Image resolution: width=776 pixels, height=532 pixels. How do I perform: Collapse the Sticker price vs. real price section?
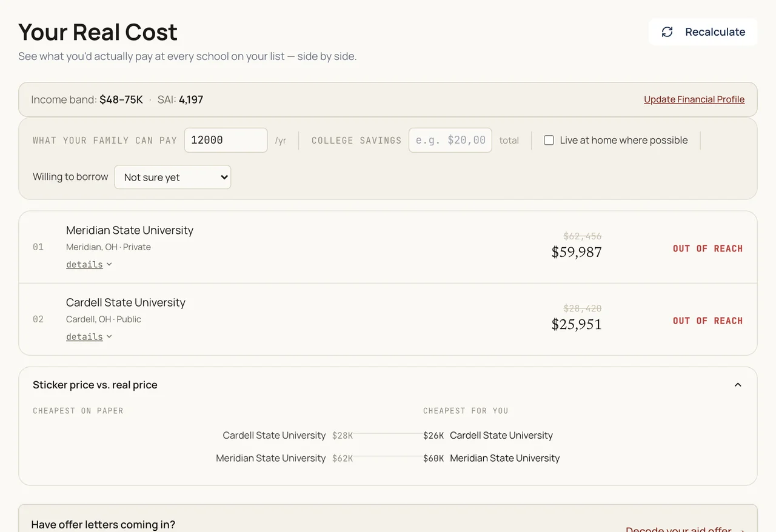pos(738,385)
